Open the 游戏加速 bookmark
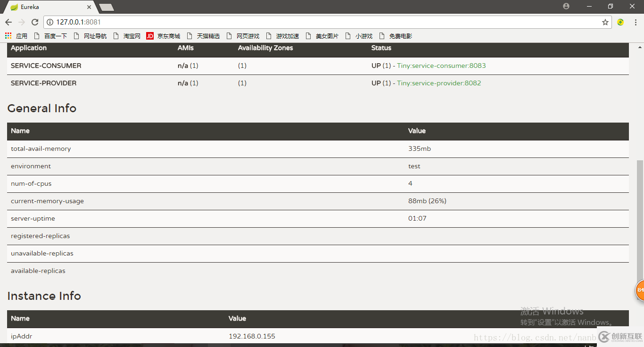The height and width of the screenshot is (347, 644). point(282,36)
